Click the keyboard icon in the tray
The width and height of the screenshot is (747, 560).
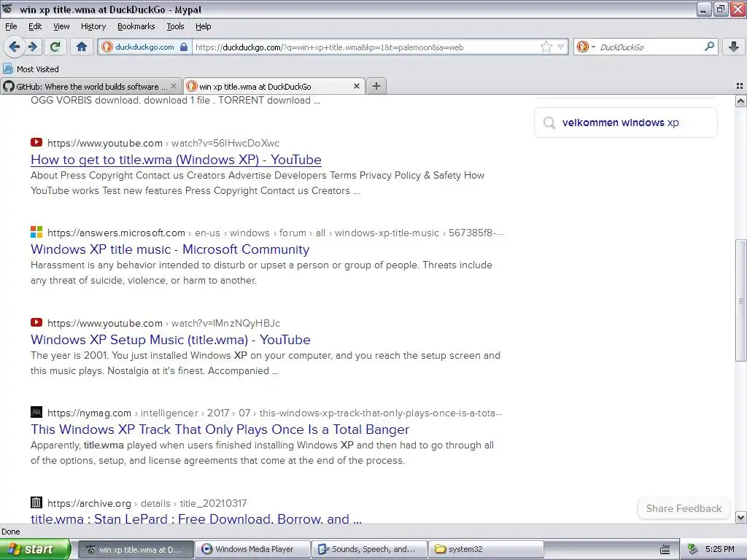(665, 550)
